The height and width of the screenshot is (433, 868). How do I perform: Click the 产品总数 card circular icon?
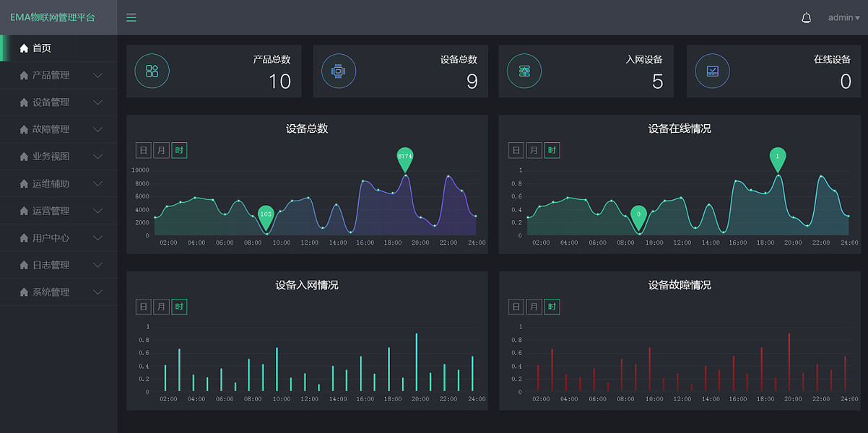[x=152, y=71]
